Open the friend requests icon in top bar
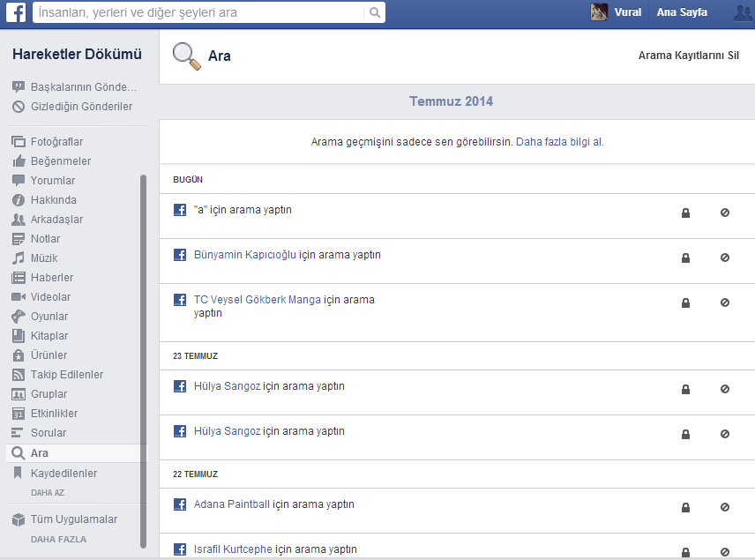Screen dimensions: 755x560 (743, 12)
